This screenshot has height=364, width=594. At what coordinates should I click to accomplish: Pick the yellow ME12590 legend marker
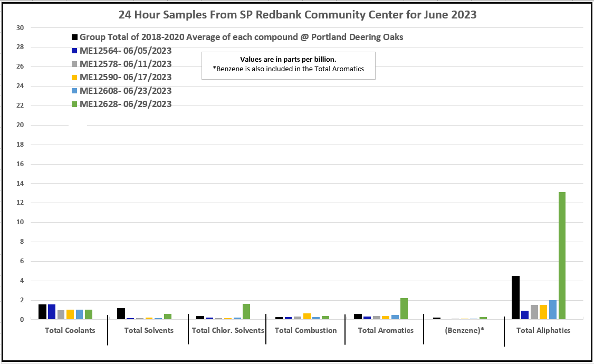pyautogui.click(x=75, y=78)
